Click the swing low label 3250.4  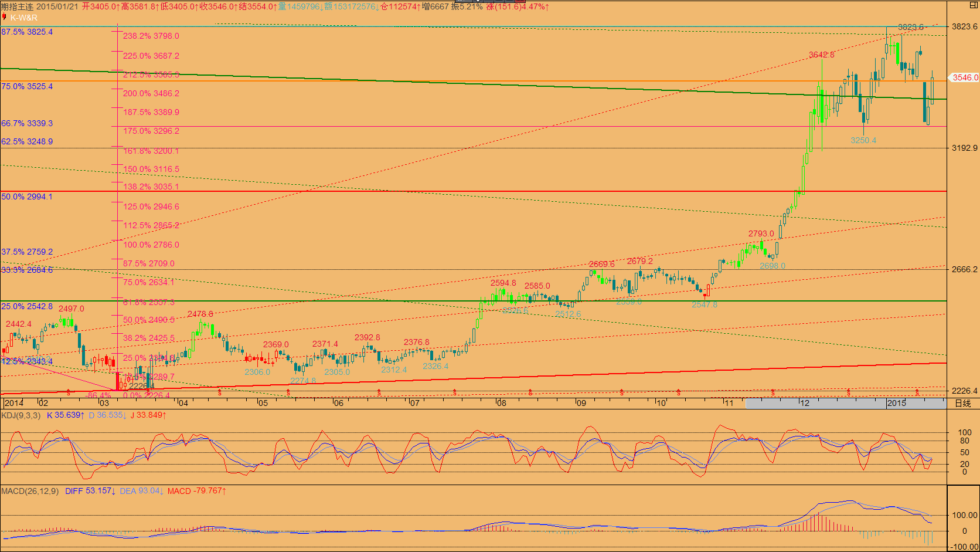point(863,140)
